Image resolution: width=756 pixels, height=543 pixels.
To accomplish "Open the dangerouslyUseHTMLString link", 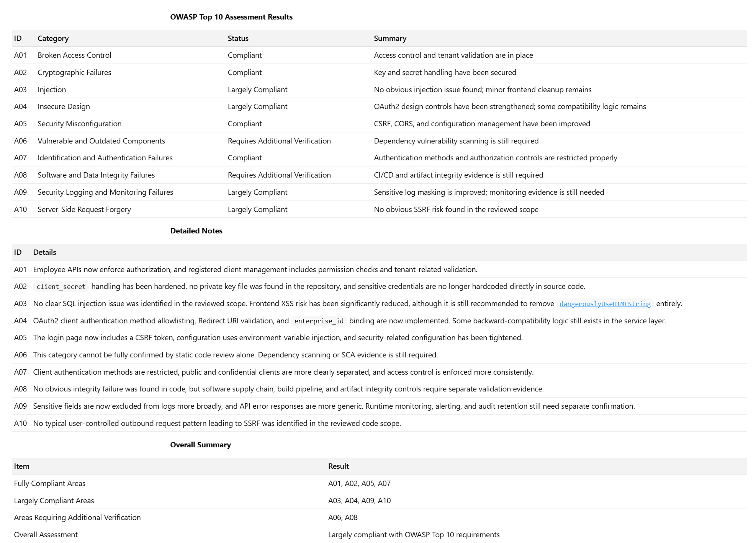I will pyautogui.click(x=605, y=304).
